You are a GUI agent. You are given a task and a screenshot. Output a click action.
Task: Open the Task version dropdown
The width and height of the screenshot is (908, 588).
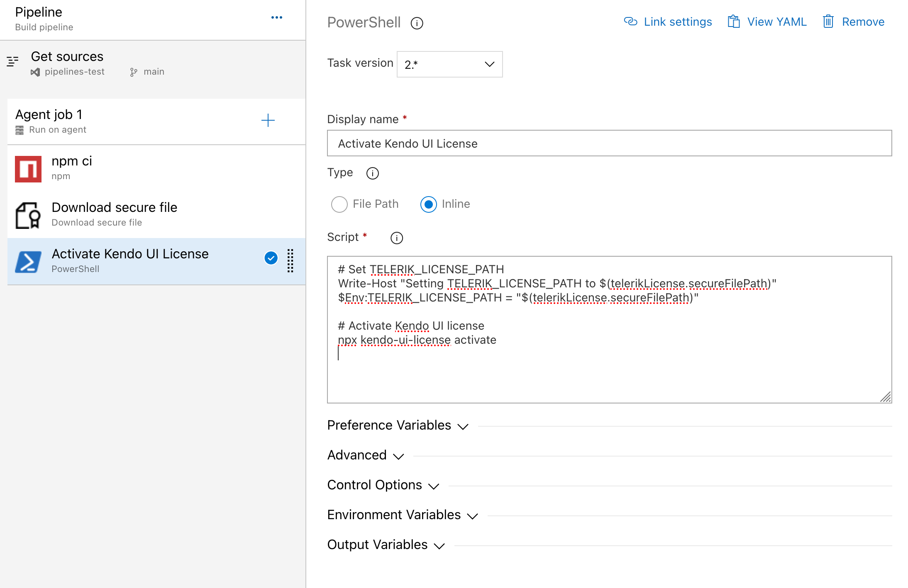pyautogui.click(x=449, y=64)
